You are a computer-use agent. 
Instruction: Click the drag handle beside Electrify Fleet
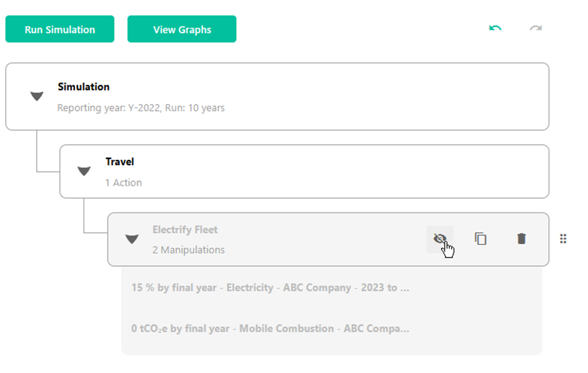[563, 239]
